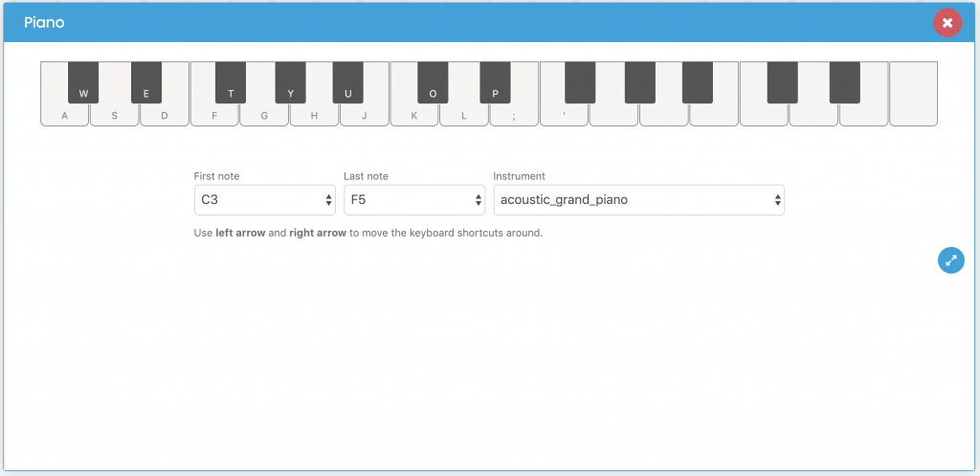The height and width of the screenshot is (476, 980).
Task: Play the white piano key labeled A
Action: 64,115
